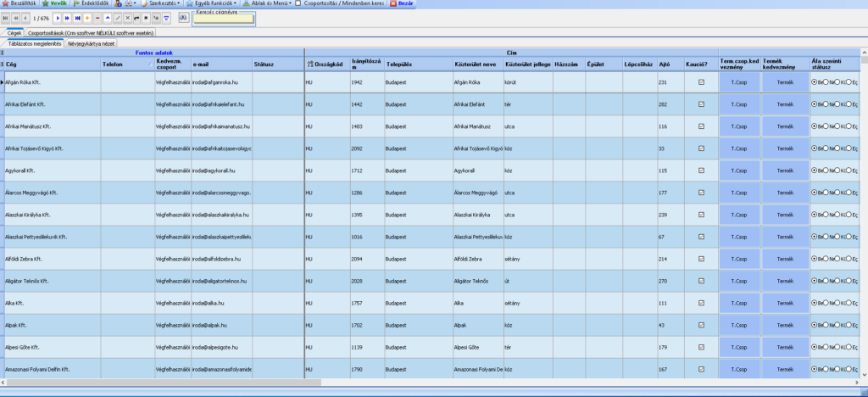Click the iroda@alka.hu email cell
The height and width of the screenshot is (397, 868).
click(x=222, y=304)
